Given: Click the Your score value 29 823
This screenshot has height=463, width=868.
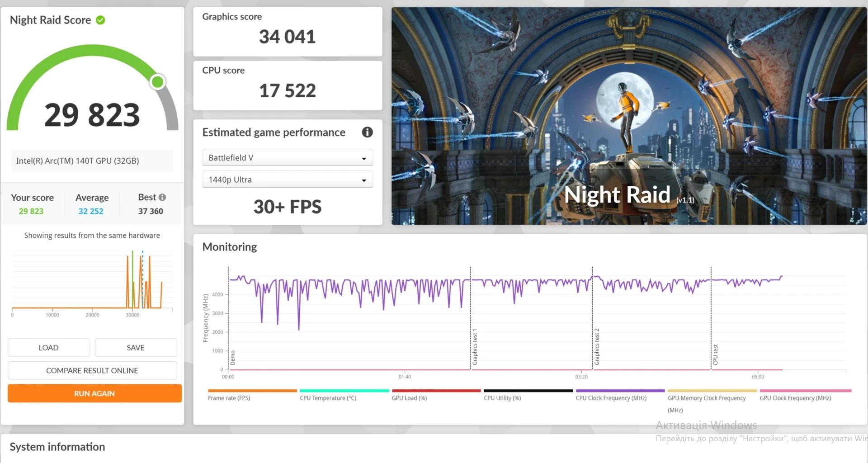Looking at the screenshot, I should (31, 211).
